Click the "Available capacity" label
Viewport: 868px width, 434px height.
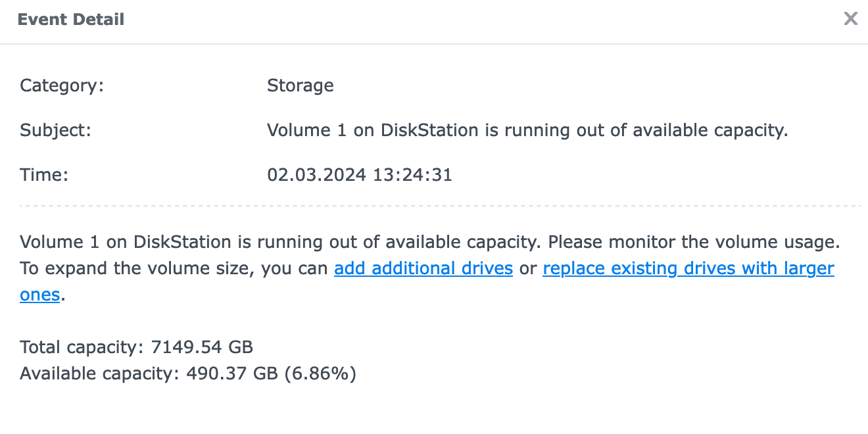99,374
